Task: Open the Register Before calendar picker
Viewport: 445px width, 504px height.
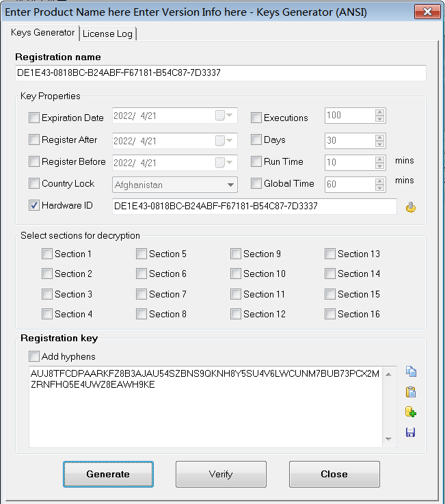Action: coord(224,163)
